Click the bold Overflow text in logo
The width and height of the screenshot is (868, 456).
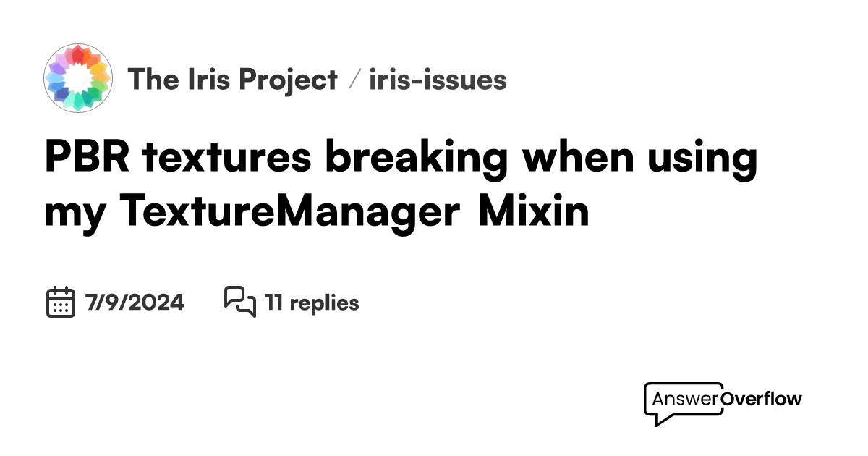[x=762, y=399]
